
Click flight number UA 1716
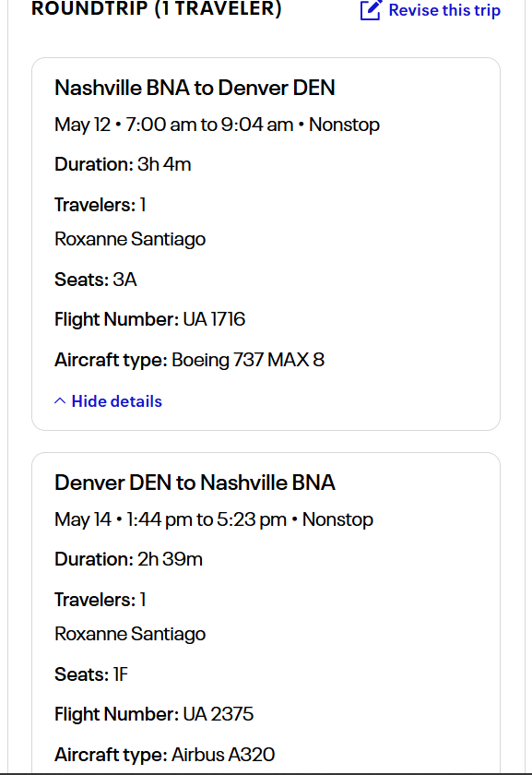pyautogui.click(x=214, y=319)
